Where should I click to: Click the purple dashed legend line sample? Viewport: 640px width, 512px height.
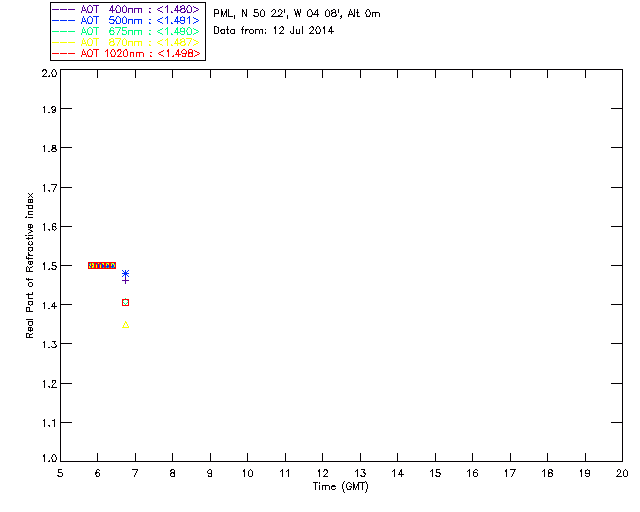pos(64,9)
